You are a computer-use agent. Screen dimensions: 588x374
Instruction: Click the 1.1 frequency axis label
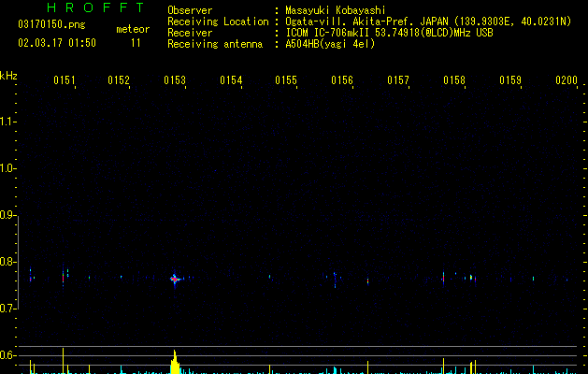[7, 122]
